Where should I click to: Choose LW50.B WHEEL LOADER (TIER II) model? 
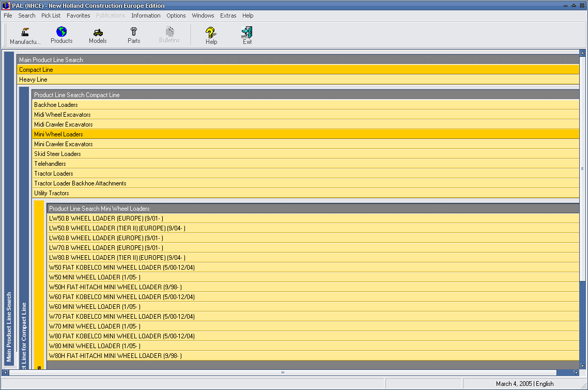pyautogui.click(x=313, y=228)
